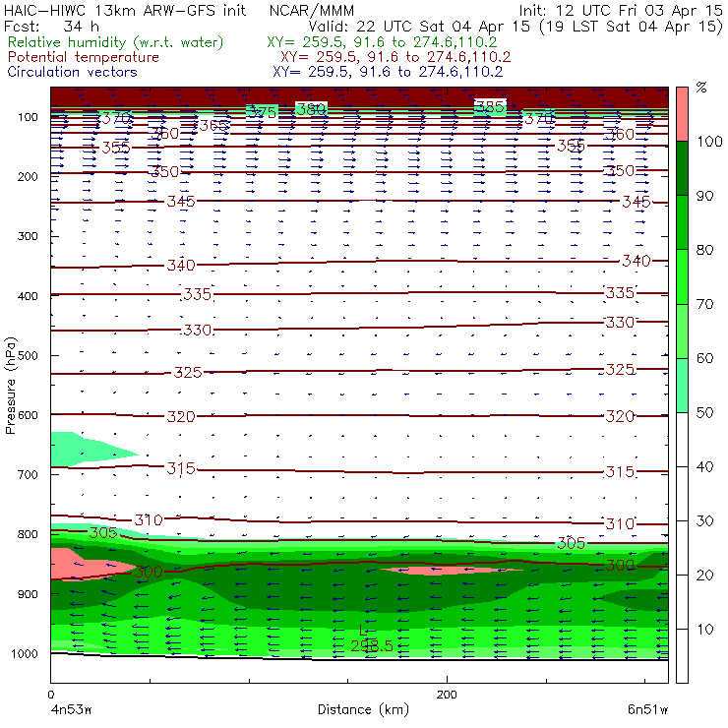Click the colorbar "100" tick label
The height and width of the screenshot is (728, 728).
coord(709,141)
